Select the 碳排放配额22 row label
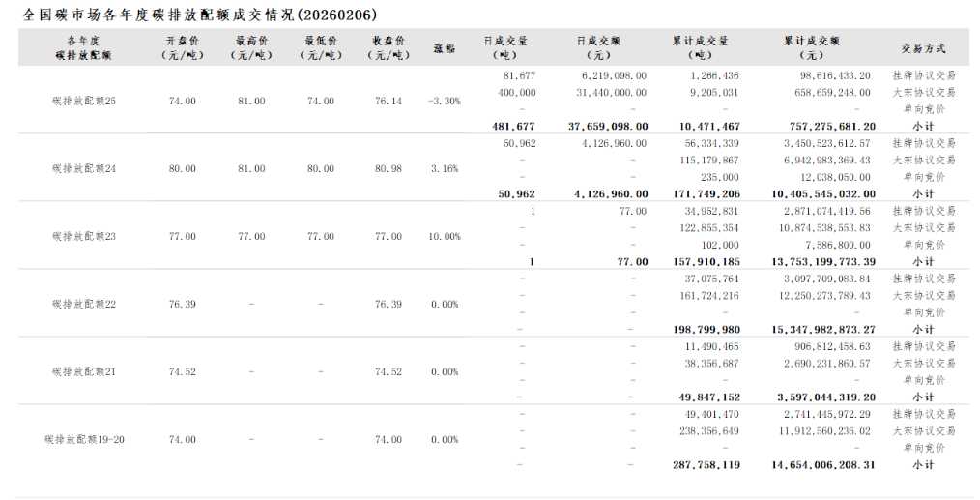The image size is (980, 500). click(x=84, y=304)
